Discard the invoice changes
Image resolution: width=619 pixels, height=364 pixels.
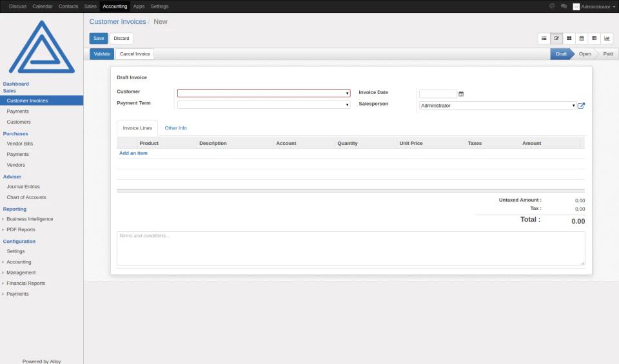pos(122,38)
